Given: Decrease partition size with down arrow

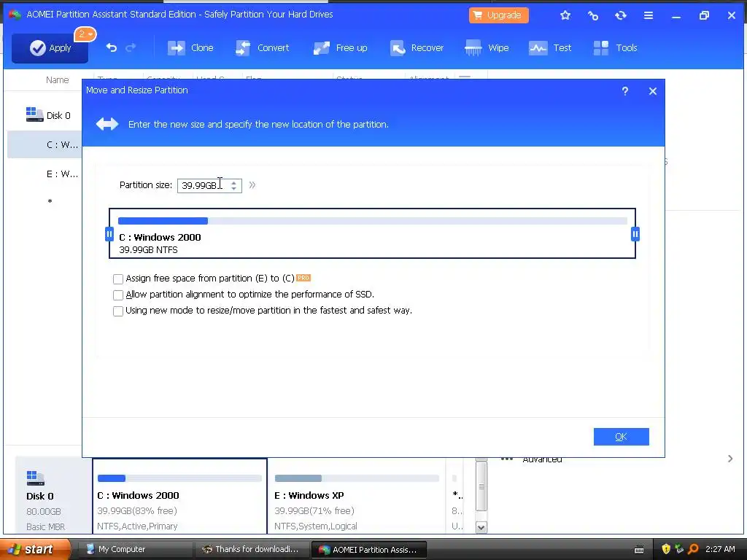Looking at the screenshot, I should point(234,189).
